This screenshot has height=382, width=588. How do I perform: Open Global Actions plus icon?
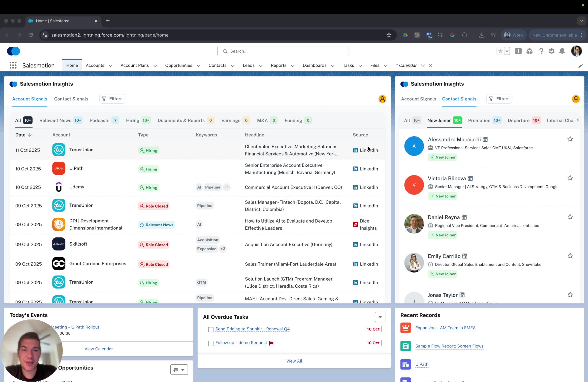[518, 51]
